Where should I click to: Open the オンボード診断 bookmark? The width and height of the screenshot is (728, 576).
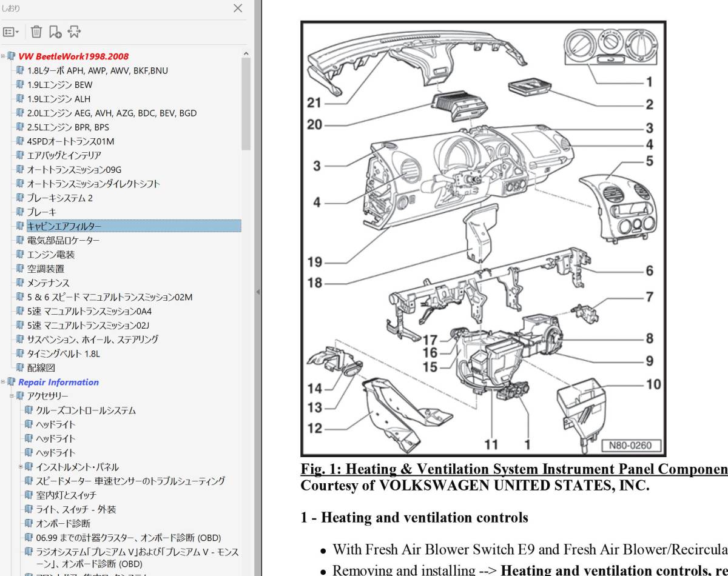click(x=63, y=523)
